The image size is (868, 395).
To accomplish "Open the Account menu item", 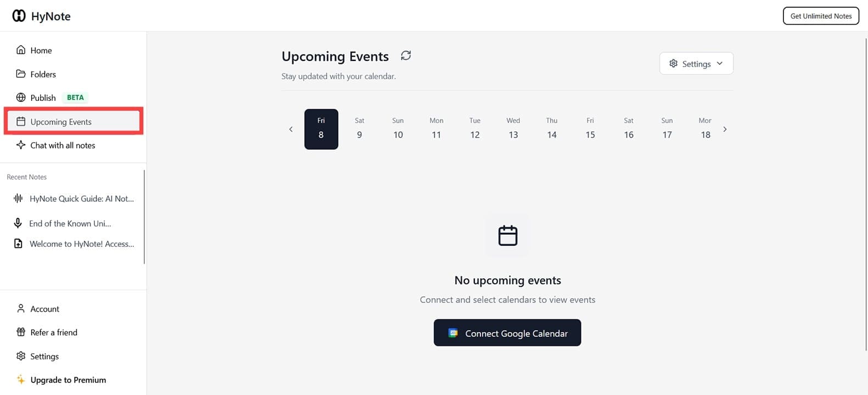I will (x=74, y=309).
